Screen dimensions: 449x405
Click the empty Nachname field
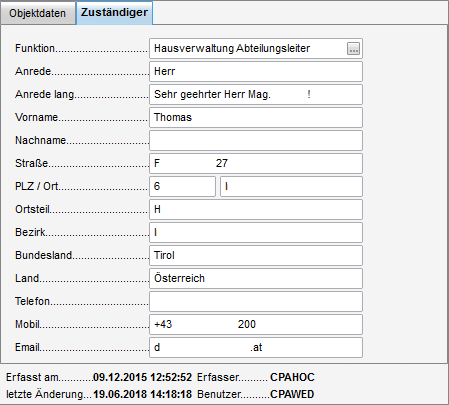tap(256, 141)
